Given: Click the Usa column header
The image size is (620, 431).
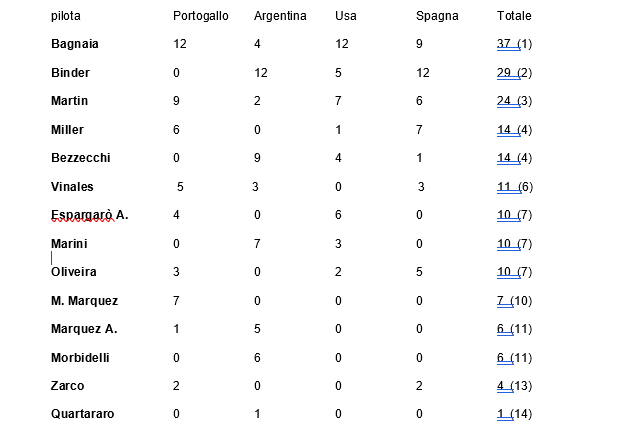Looking at the screenshot, I should pos(348,16).
